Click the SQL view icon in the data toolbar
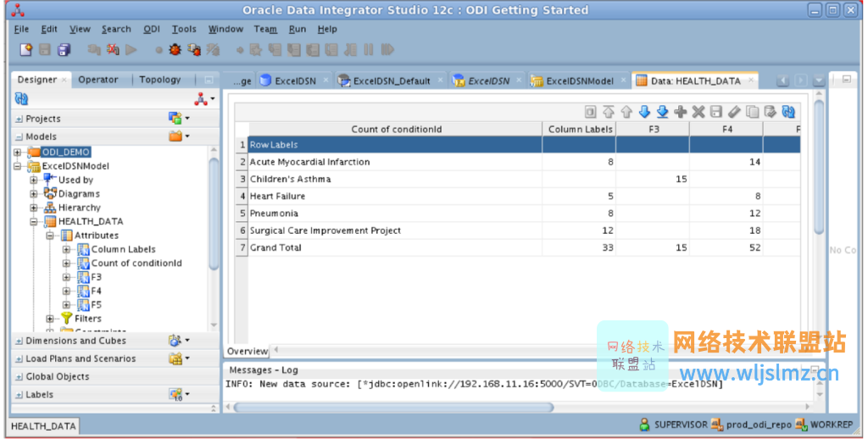 591,112
